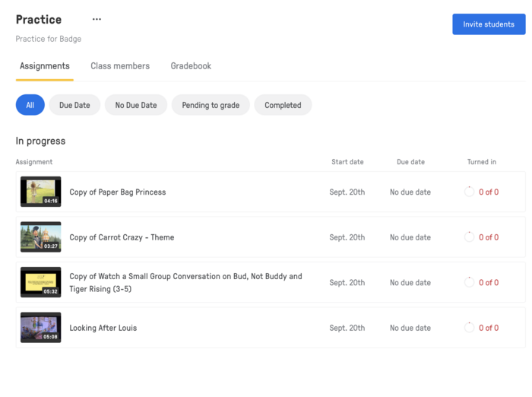Viewport: 532px width, 397px height.
Task: Open Copy of Paper Bag Princess assignment
Action: (x=117, y=192)
